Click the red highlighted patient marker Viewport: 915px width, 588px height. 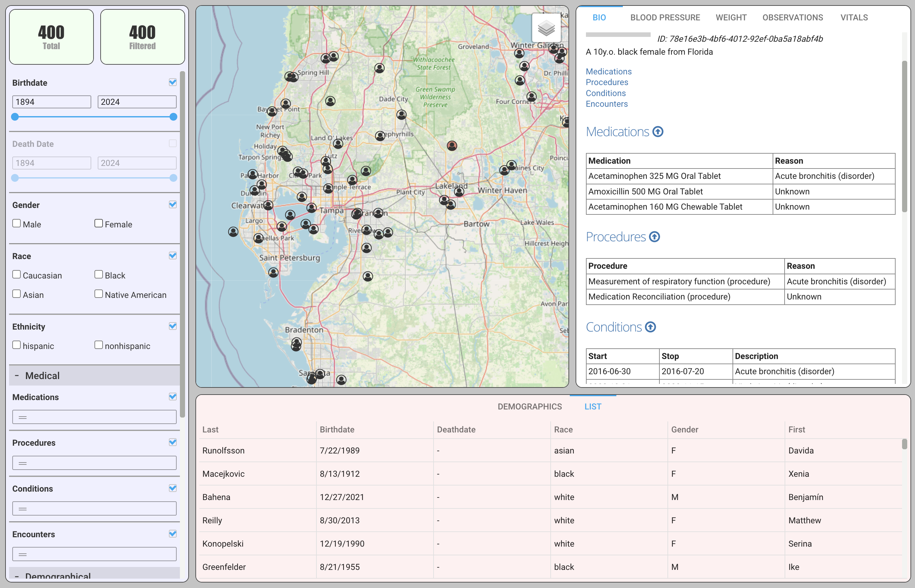[x=452, y=146]
